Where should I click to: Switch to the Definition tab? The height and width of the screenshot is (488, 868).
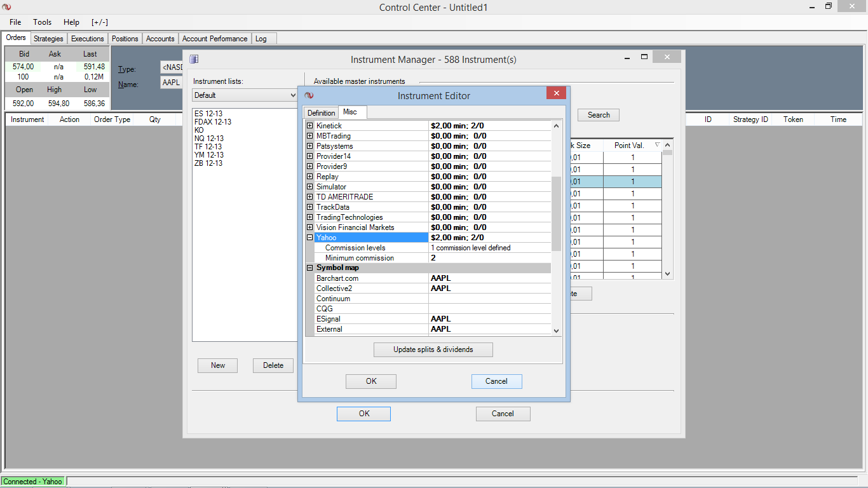(x=321, y=113)
